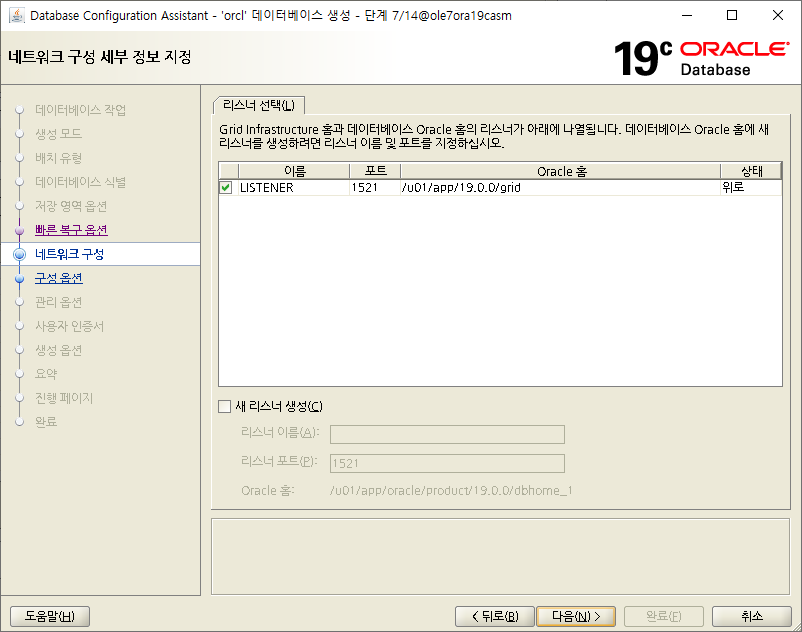Click the 상태 column header

coord(751,171)
